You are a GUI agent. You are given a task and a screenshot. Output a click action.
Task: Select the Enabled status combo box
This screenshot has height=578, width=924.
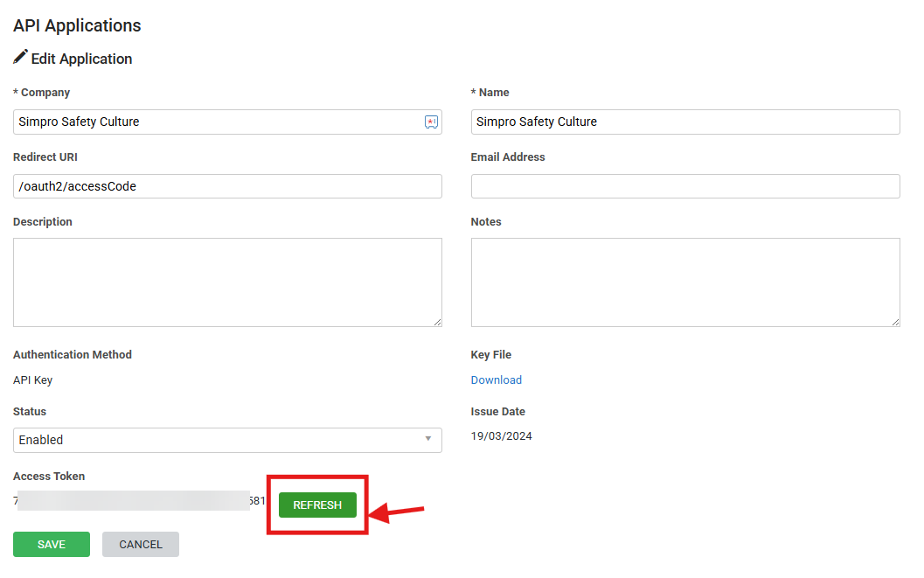227,440
